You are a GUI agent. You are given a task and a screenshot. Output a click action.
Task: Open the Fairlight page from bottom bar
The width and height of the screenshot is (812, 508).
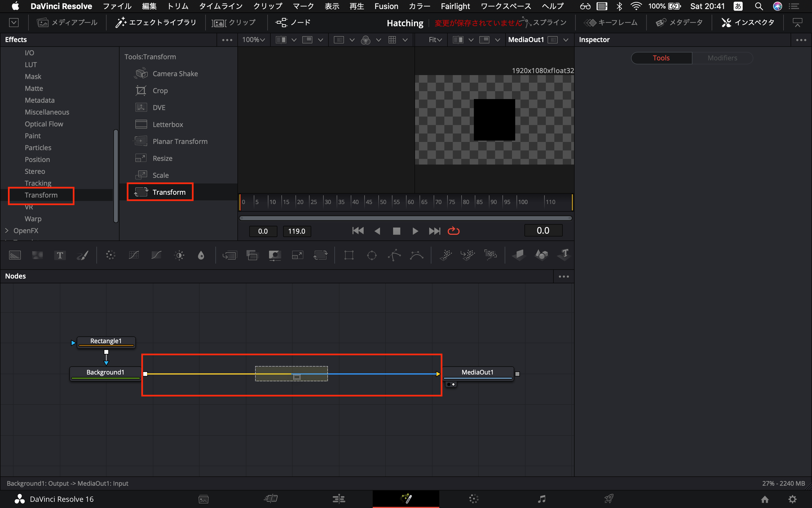click(541, 499)
